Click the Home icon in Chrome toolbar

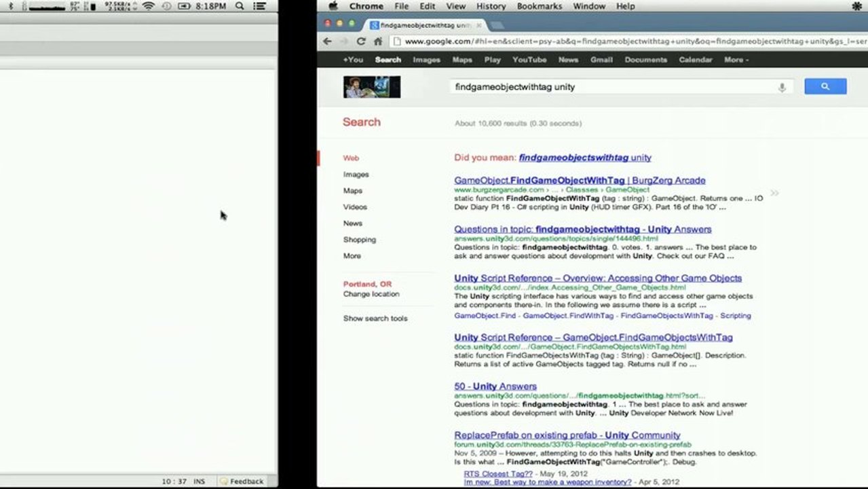coord(378,41)
